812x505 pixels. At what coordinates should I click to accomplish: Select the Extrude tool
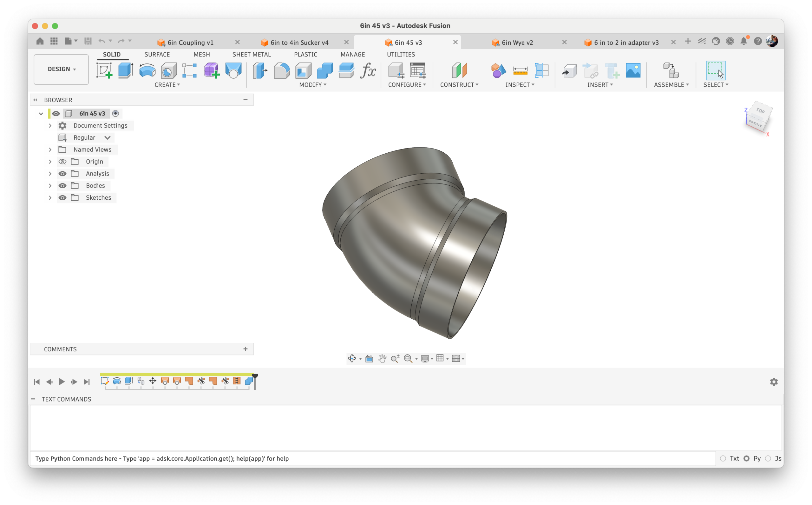[126, 70]
